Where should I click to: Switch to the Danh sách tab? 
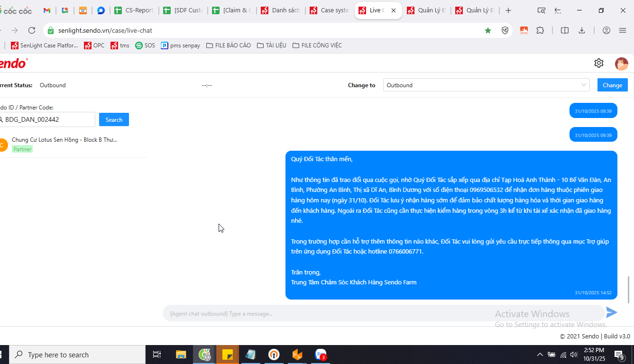(x=281, y=10)
